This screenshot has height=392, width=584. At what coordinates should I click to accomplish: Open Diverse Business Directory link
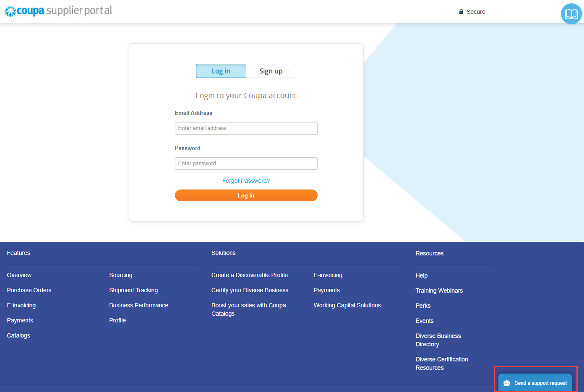[438, 340]
